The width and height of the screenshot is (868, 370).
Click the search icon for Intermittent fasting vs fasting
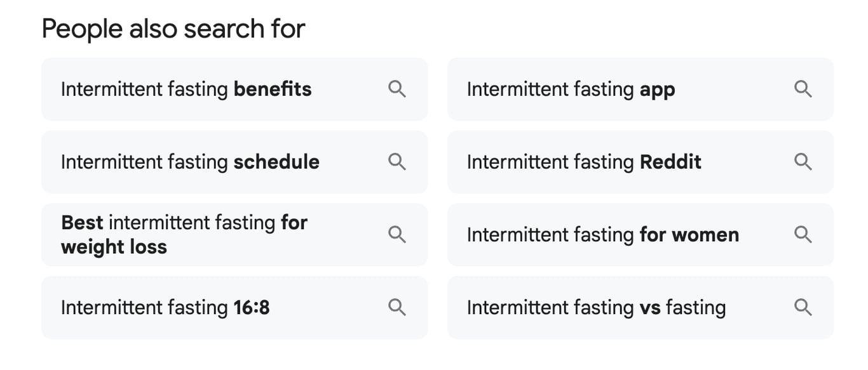coord(803,307)
